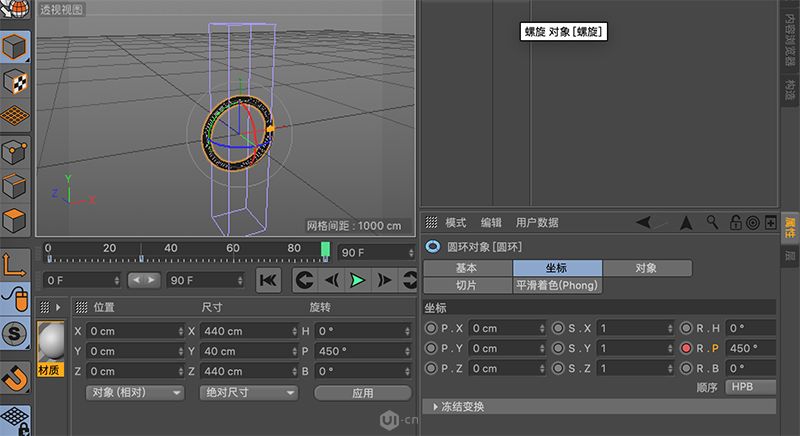The image size is (800, 436).
Task: Switch to the 对象 tab
Action: [646, 268]
